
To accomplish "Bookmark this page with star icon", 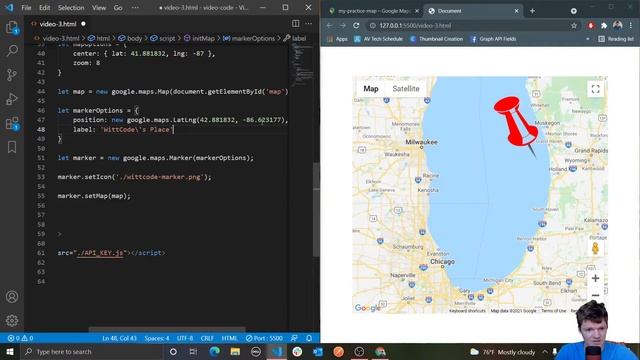I will (x=574, y=25).
